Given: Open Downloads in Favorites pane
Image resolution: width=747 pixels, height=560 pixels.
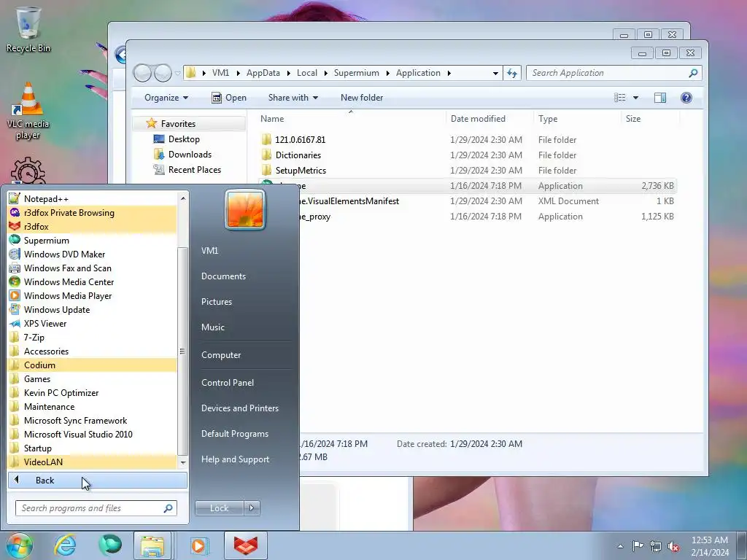Looking at the screenshot, I should click(x=190, y=155).
